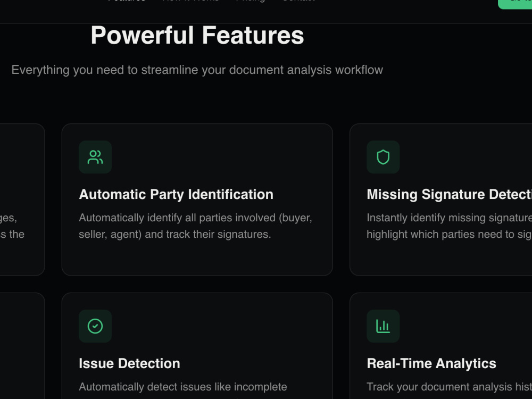Screen dimensions: 532x399
Task: Click 'Automatically identify all parties involved' description
Action: tap(195, 226)
